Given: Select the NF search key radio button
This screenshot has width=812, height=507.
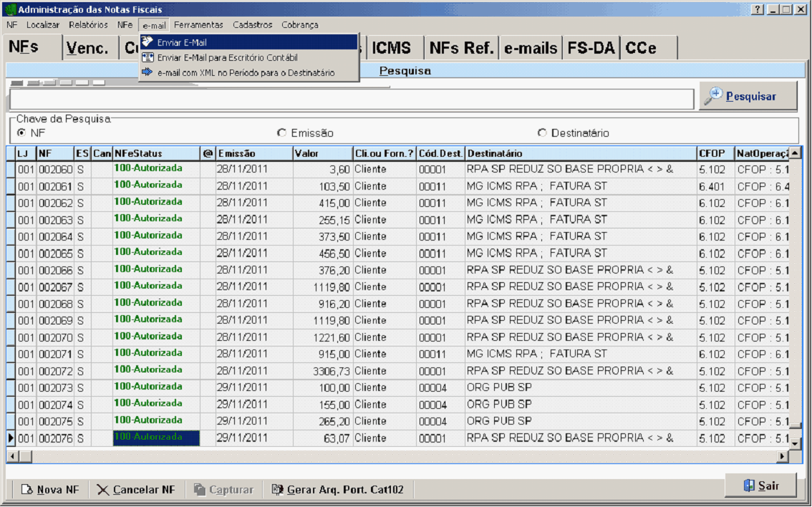Looking at the screenshot, I should [21, 133].
